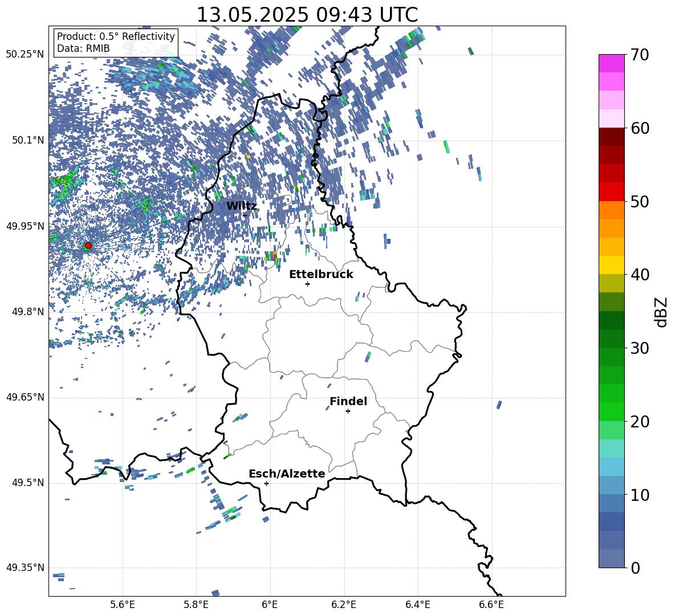Click the Ettelbruck city label
The height and width of the screenshot is (616, 675).
[x=321, y=275]
